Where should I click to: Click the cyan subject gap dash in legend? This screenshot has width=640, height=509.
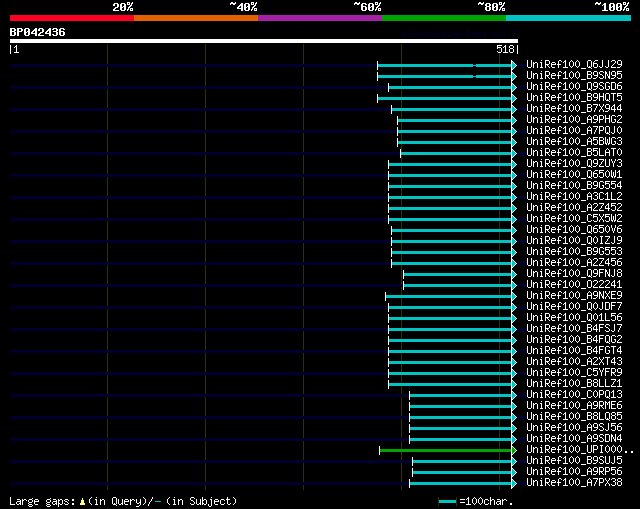pyautogui.click(x=158, y=502)
